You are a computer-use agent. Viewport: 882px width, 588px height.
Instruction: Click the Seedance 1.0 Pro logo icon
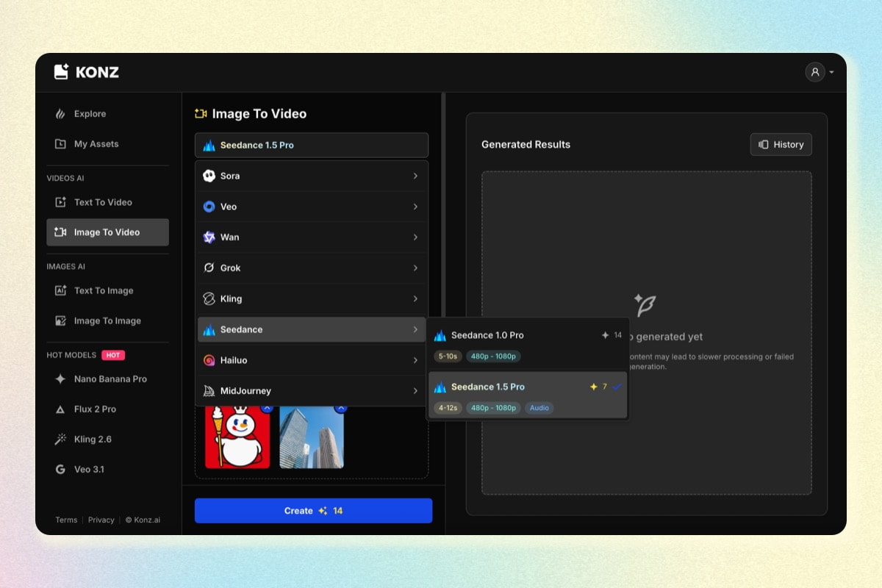coord(440,335)
